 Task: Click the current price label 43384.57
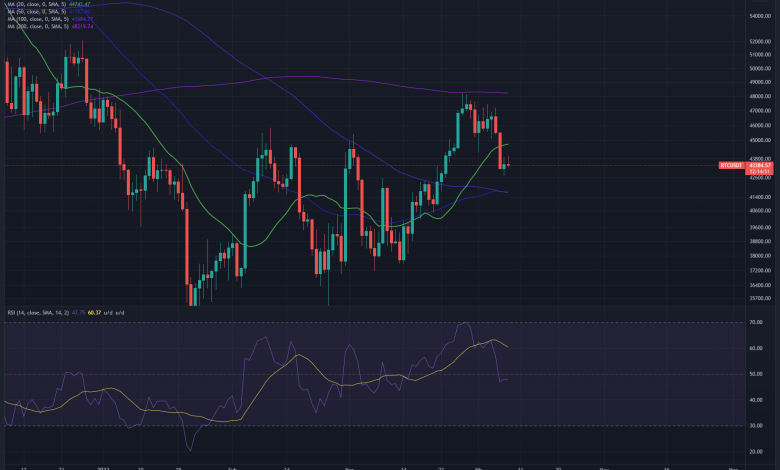760,164
